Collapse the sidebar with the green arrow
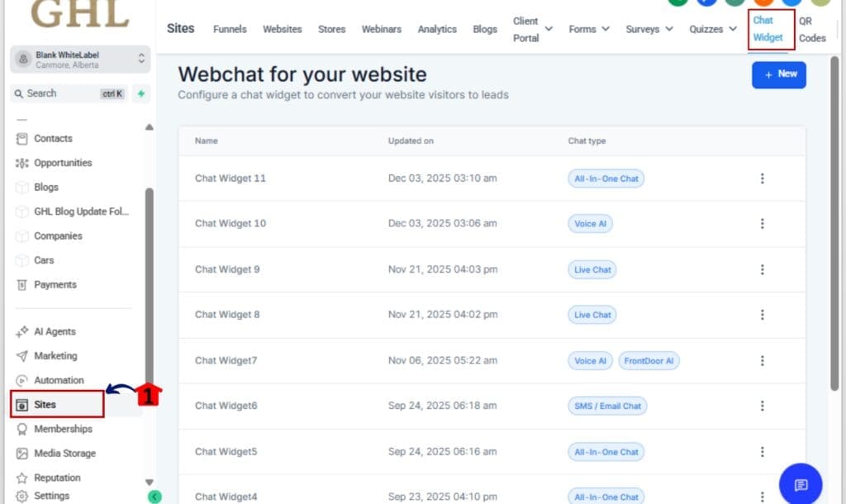 pos(154,497)
